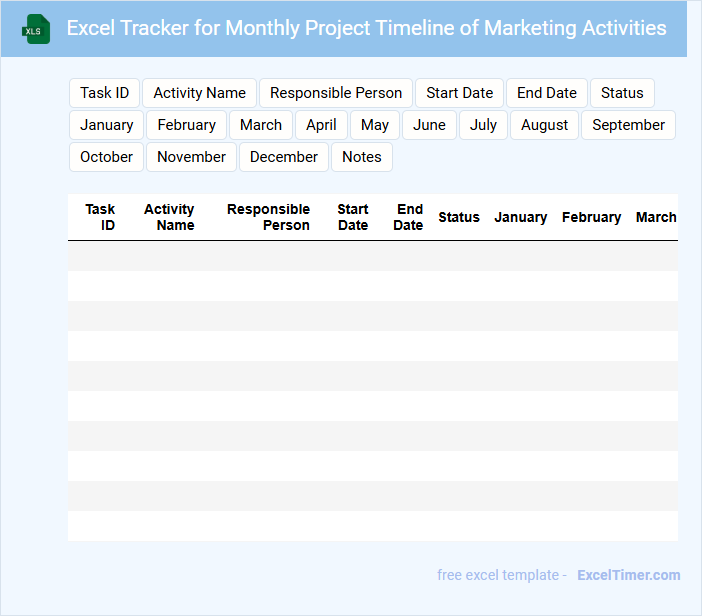The width and height of the screenshot is (702, 616).
Task: Select the January month tag
Action: pos(106,125)
